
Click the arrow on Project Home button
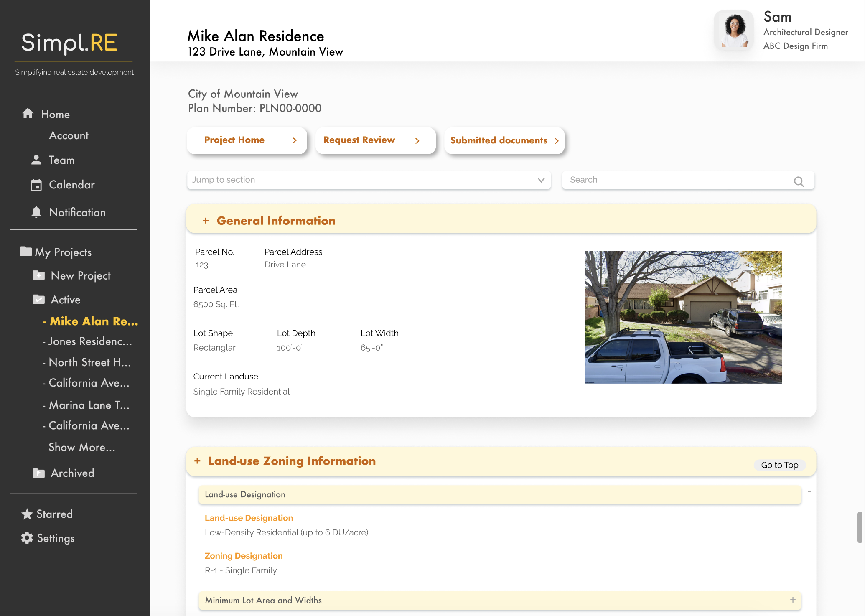295,140
